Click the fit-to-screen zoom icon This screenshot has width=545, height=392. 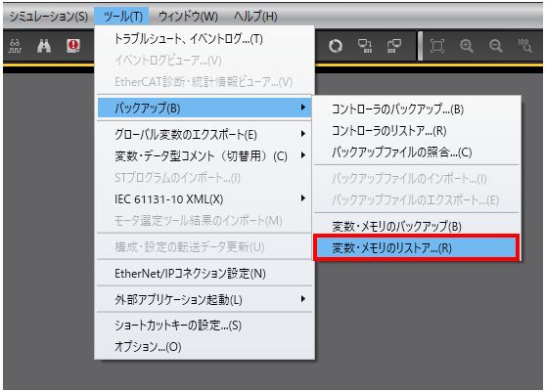(437, 46)
